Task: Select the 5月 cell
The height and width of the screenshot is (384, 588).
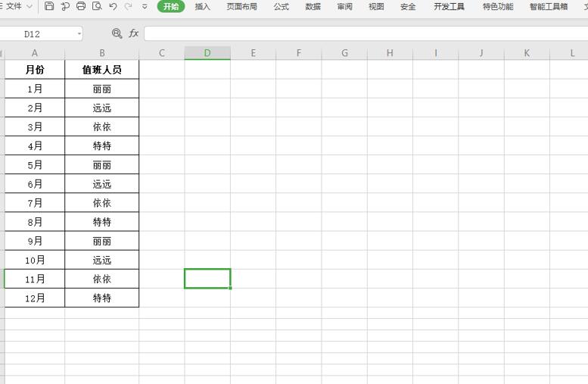Action: tap(35, 165)
